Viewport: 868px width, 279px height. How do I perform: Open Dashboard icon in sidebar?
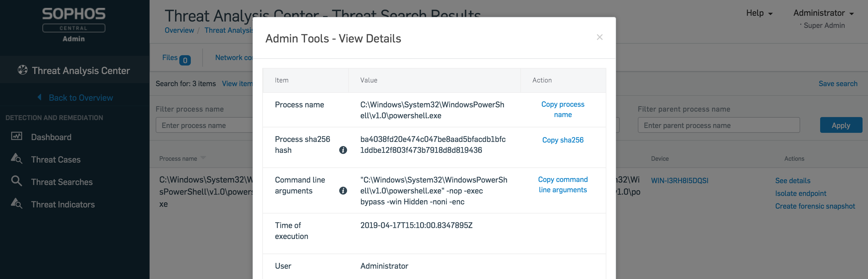point(17,136)
